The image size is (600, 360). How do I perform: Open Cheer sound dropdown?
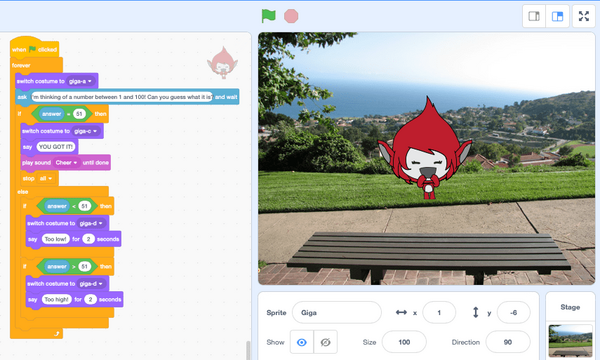[66, 163]
